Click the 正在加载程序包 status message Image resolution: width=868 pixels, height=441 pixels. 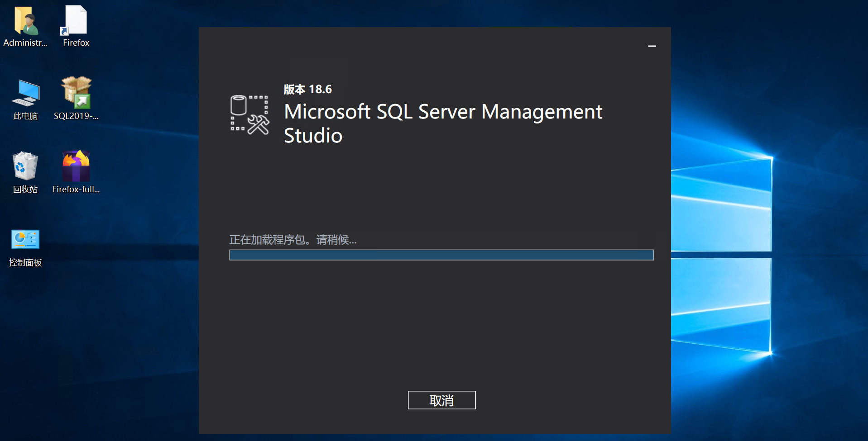(x=293, y=240)
